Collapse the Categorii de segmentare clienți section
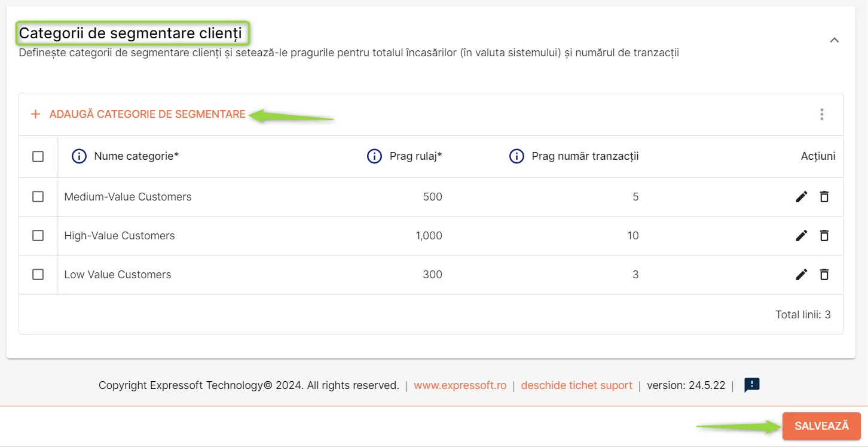Screen dimensions: 868x447 (x=835, y=40)
